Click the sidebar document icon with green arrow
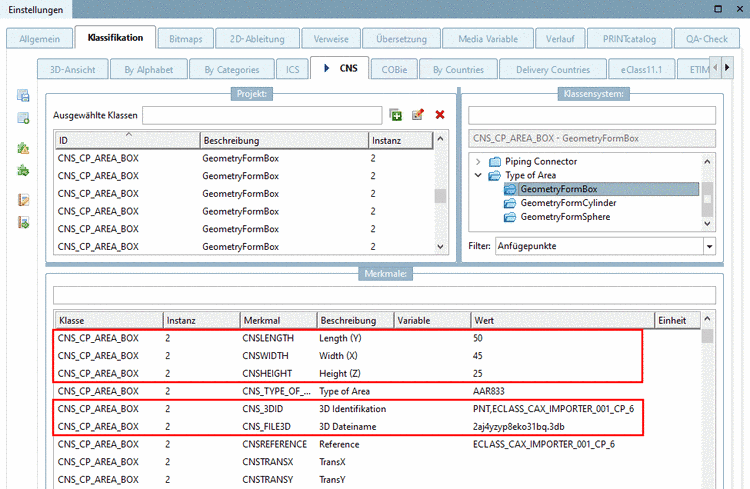This screenshot has width=750, height=489. tap(23, 221)
